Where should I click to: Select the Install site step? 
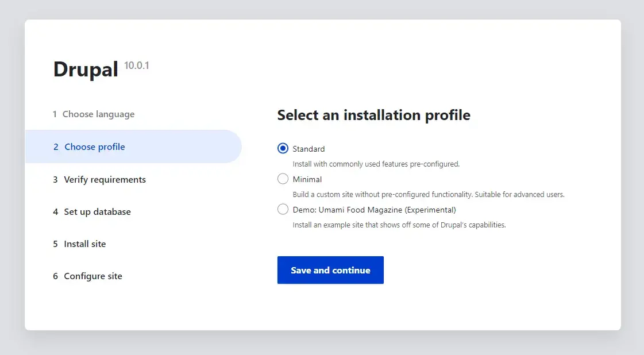(x=84, y=244)
